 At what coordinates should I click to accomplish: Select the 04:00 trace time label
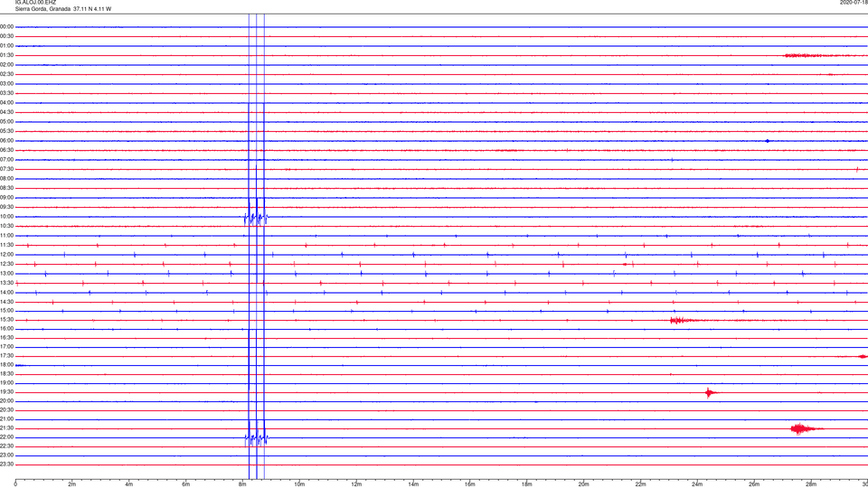tap(6, 103)
